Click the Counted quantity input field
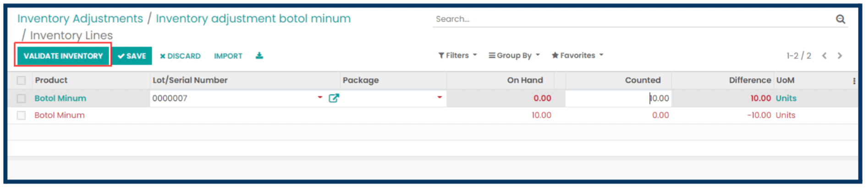 point(618,98)
